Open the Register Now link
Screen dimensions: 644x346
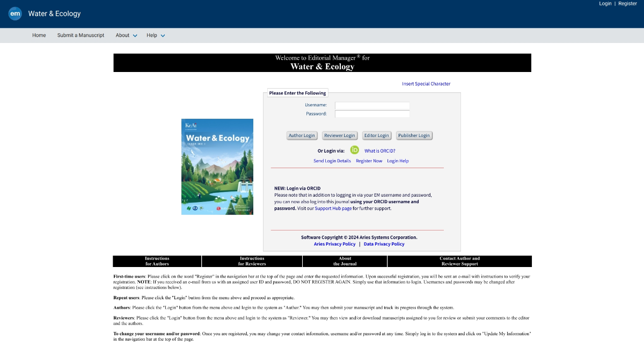(x=369, y=161)
